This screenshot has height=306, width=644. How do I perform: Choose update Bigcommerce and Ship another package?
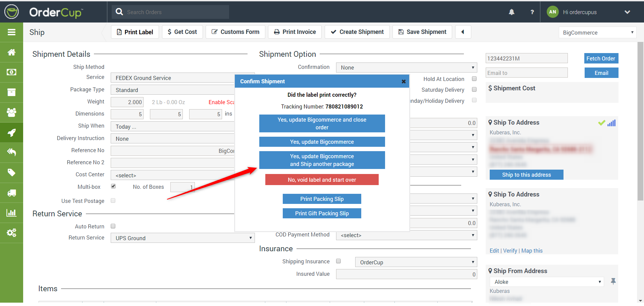(x=322, y=160)
